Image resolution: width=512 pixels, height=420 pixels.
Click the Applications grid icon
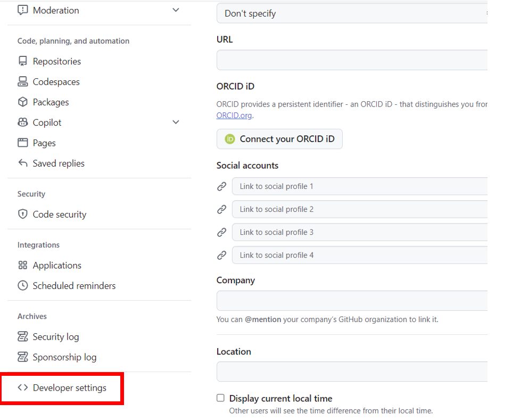[x=22, y=265]
